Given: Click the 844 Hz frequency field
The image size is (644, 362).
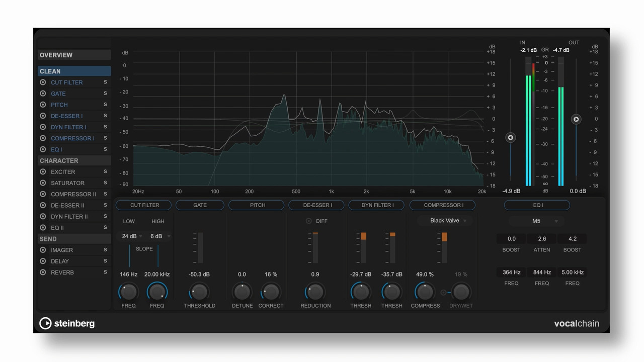Looking at the screenshot, I should click(542, 272).
